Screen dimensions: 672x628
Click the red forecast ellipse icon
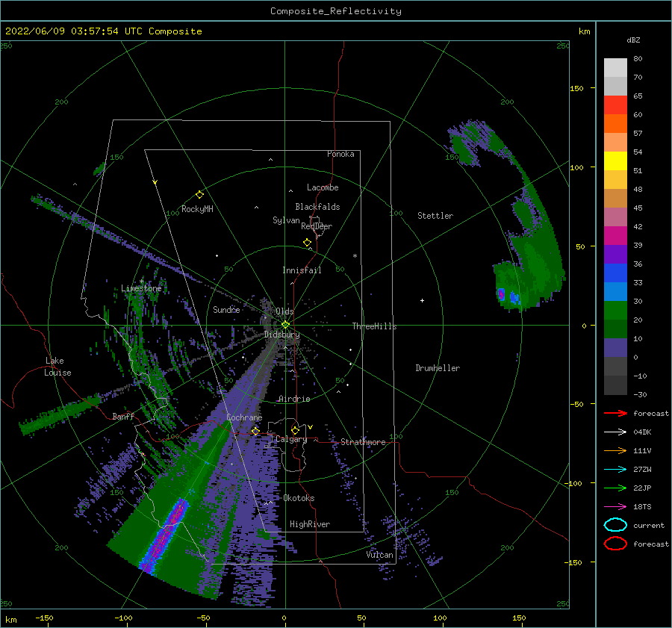(615, 544)
